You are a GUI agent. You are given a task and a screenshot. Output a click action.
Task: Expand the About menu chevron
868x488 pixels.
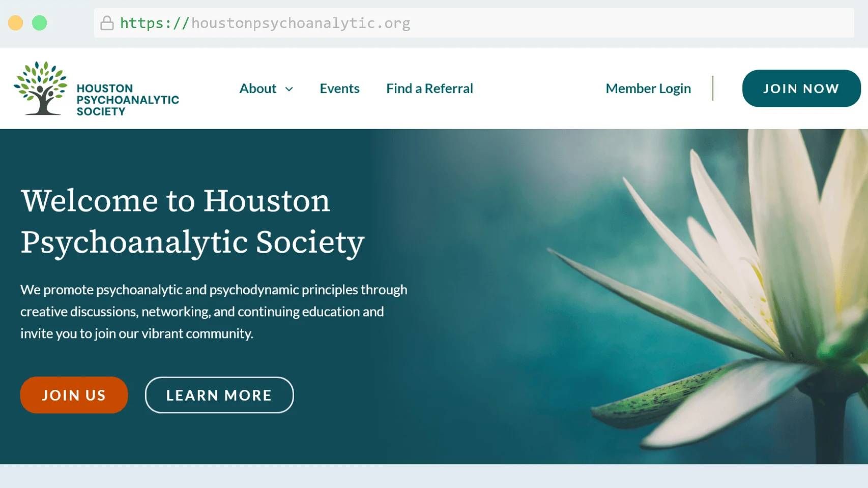289,89
